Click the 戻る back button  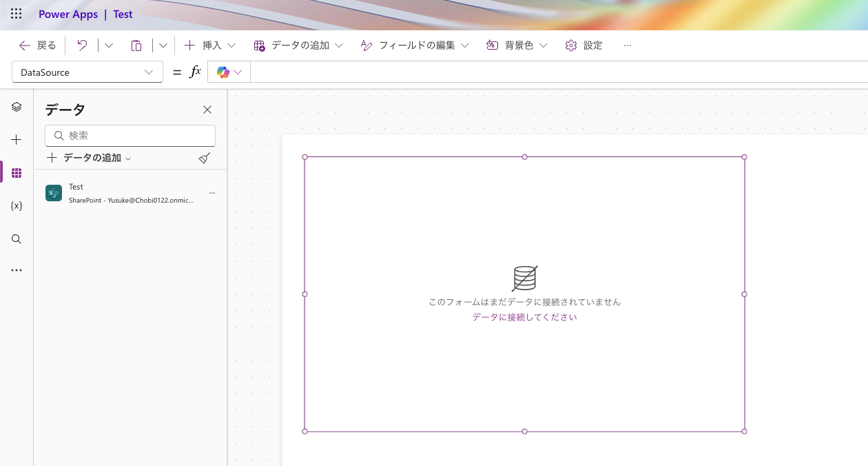point(36,45)
